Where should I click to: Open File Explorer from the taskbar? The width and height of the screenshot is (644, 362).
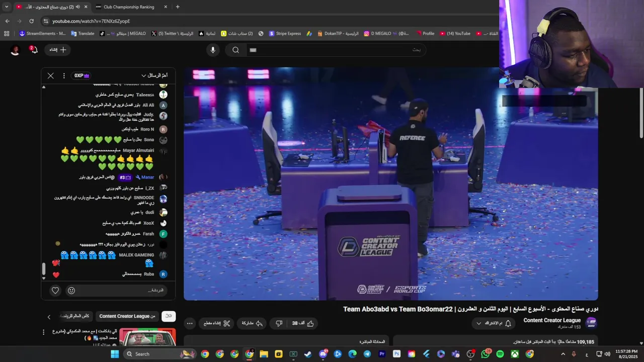[264, 354]
